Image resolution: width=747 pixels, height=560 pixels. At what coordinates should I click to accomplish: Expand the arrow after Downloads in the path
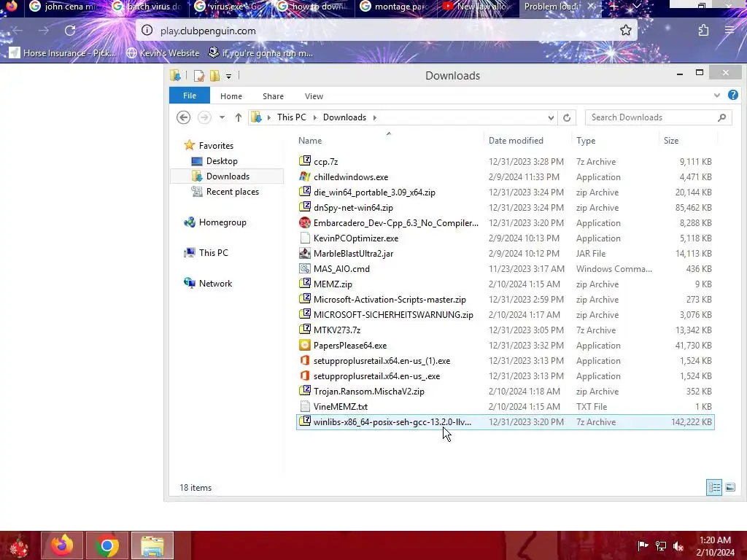click(374, 117)
